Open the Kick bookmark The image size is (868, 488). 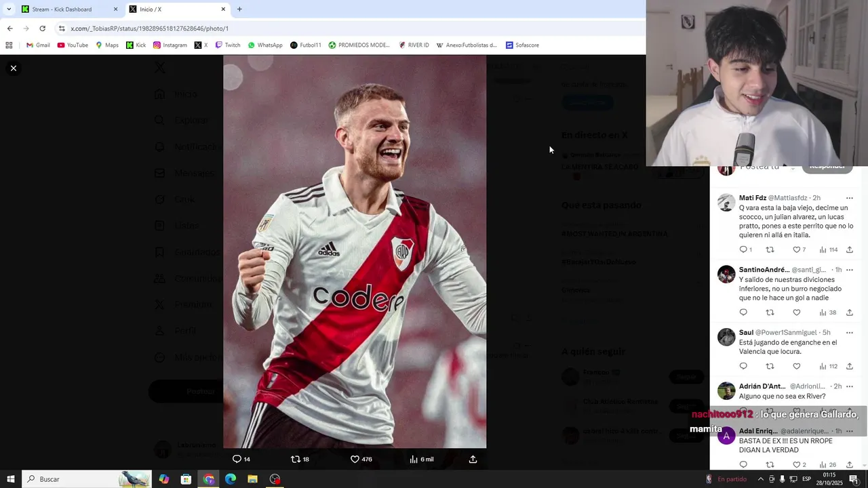[136, 45]
